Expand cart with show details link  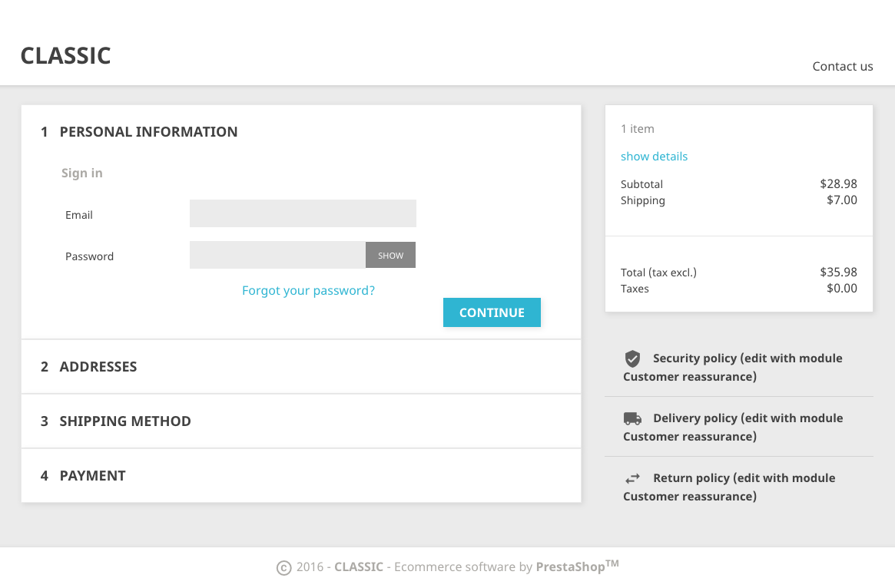(x=654, y=157)
